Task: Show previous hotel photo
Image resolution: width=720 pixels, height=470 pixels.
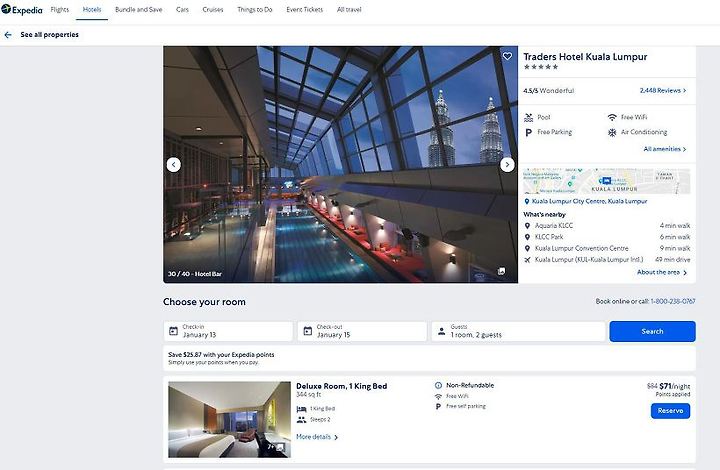Action: (174, 165)
